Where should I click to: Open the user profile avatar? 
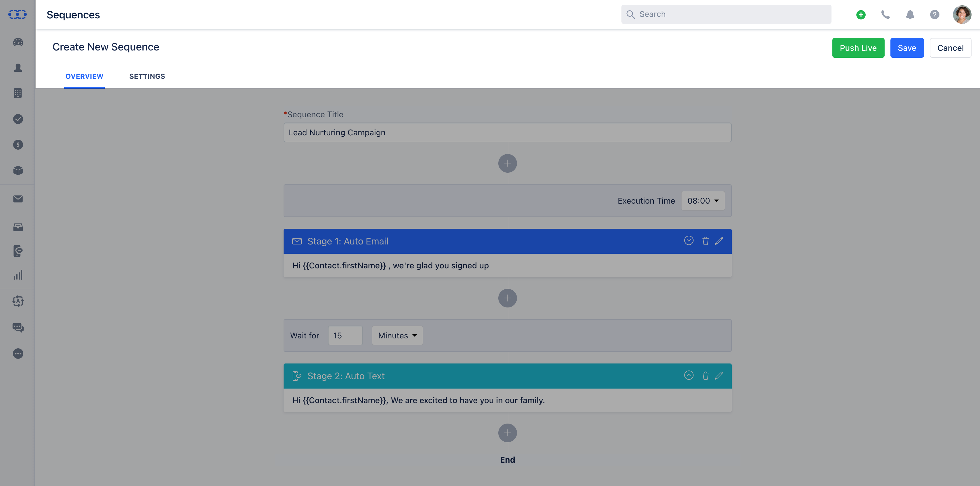[962, 15]
